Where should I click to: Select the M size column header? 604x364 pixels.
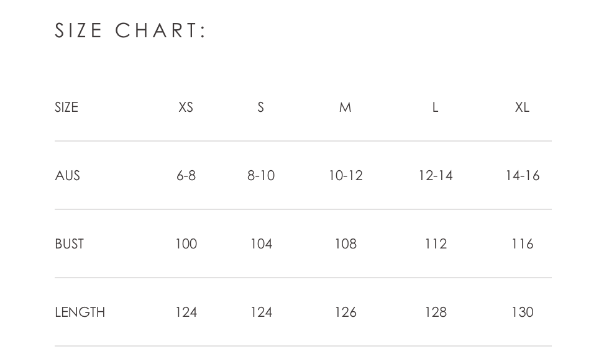345,107
